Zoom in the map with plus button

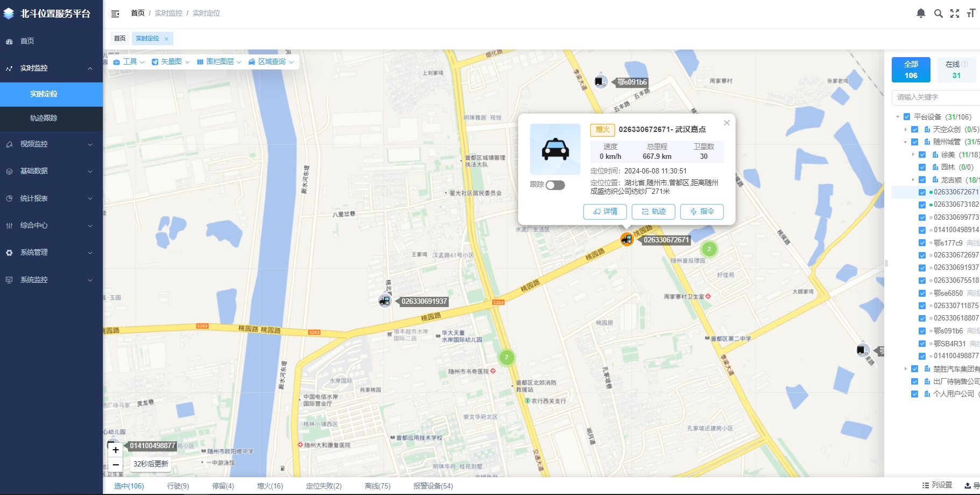tap(115, 450)
